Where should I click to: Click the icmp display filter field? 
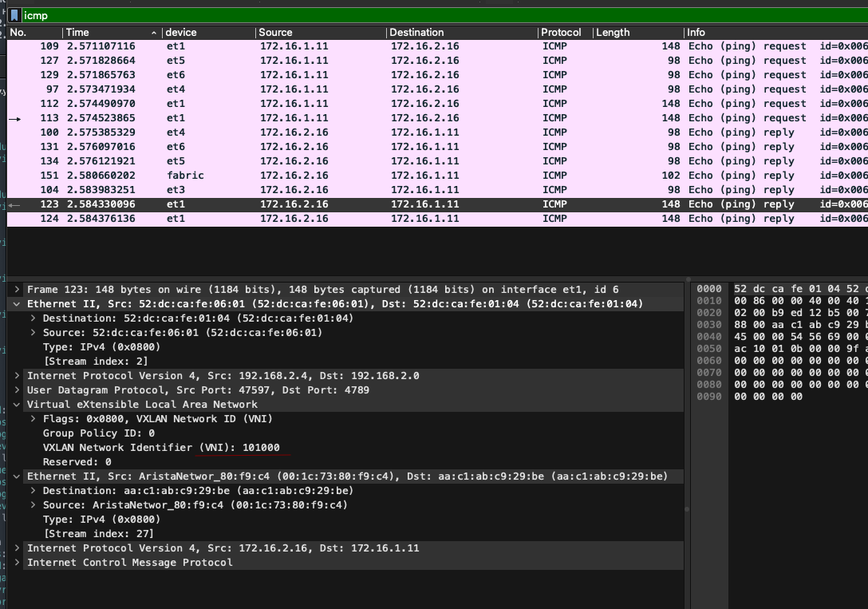click(399, 15)
